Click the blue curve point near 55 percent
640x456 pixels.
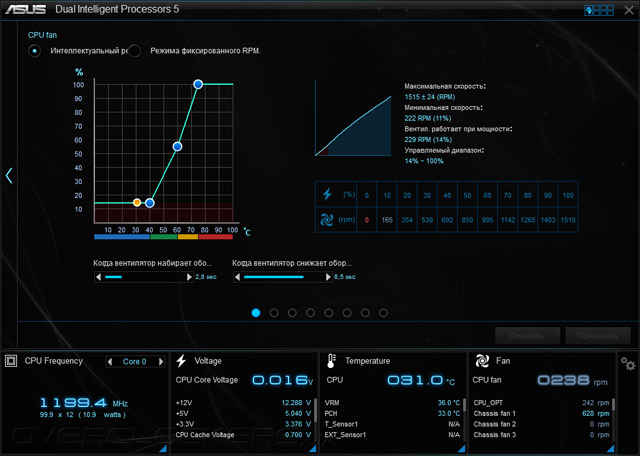[177, 147]
